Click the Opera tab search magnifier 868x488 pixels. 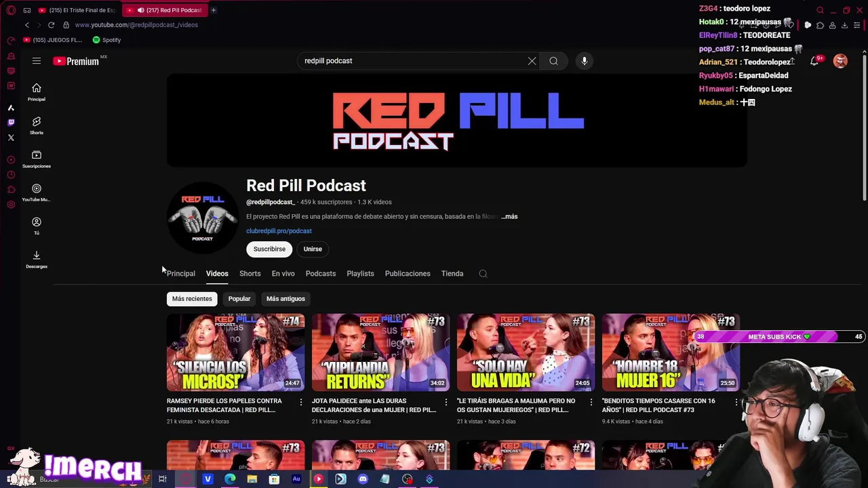point(820,10)
